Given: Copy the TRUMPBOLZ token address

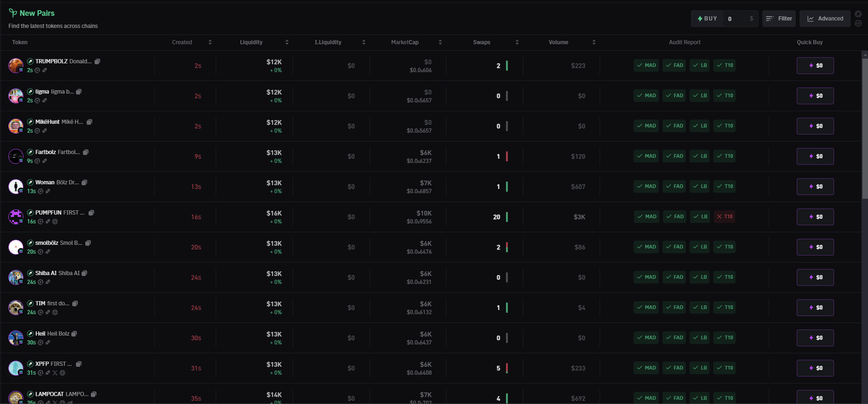Looking at the screenshot, I should click(x=97, y=61).
